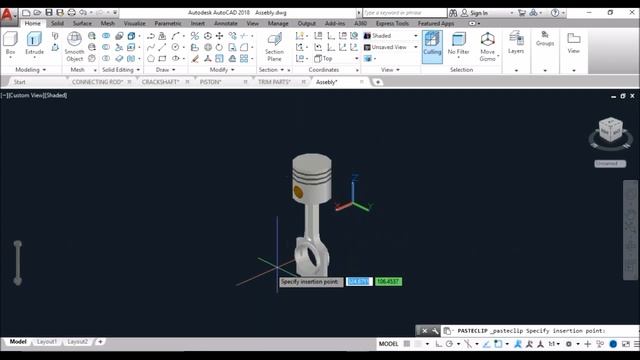Click the search keyword input field

[x=404, y=13]
